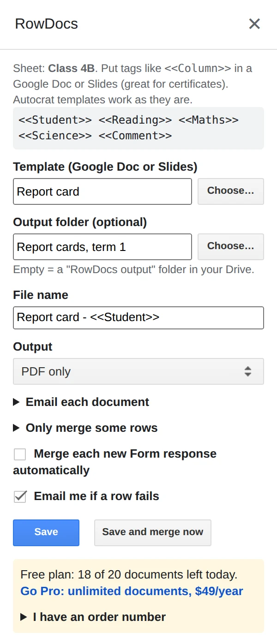Click Save and merge now

coord(153,532)
